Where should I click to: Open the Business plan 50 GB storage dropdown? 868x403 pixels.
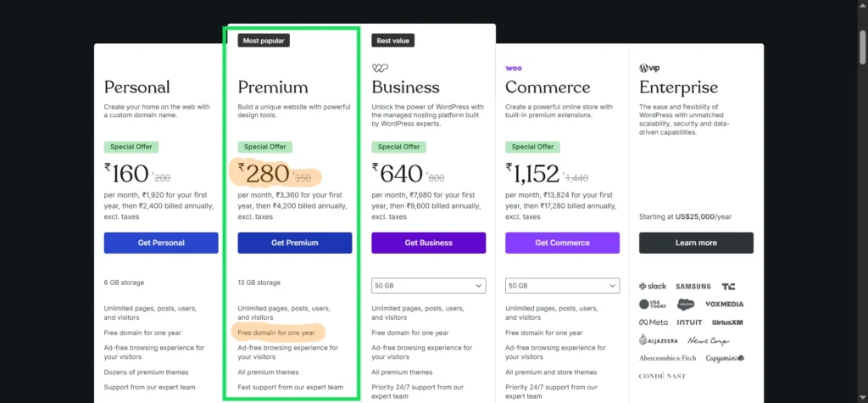[x=429, y=286]
